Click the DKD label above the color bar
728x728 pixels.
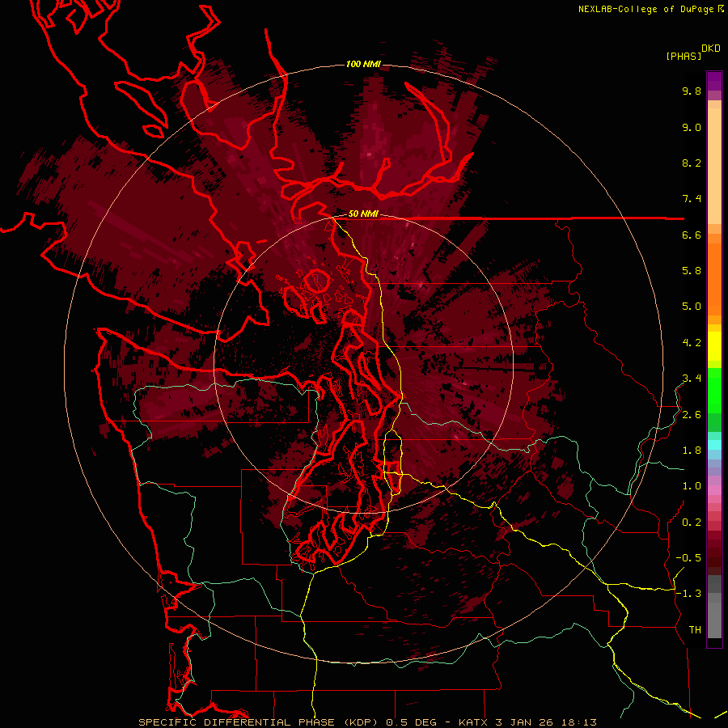[x=711, y=49]
